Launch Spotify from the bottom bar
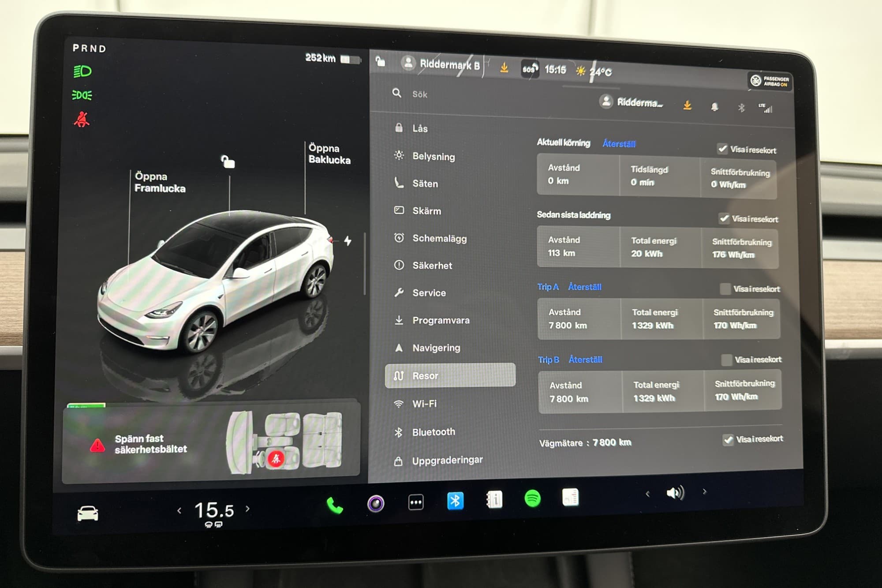This screenshot has width=882, height=588. (x=533, y=498)
